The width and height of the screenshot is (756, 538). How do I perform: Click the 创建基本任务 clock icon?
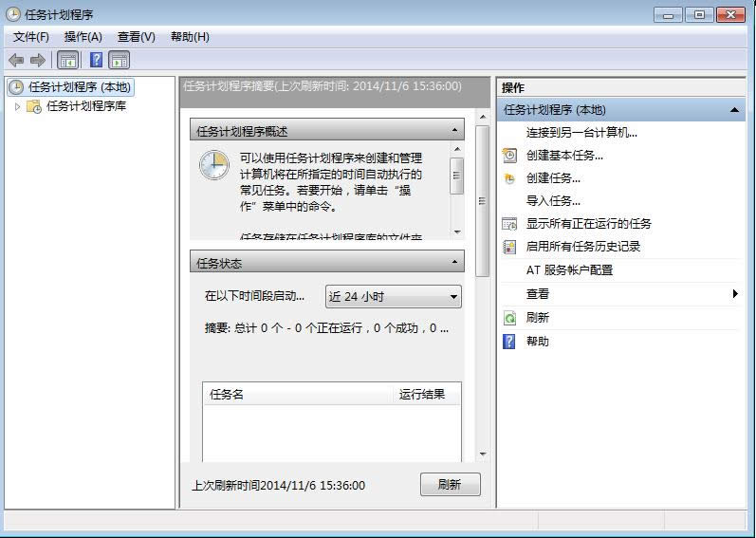[x=509, y=155]
